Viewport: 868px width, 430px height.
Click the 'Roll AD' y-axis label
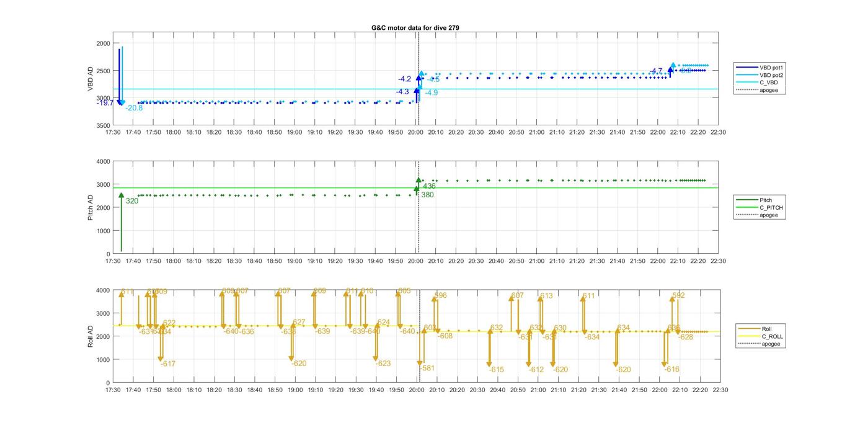click(91, 336)
